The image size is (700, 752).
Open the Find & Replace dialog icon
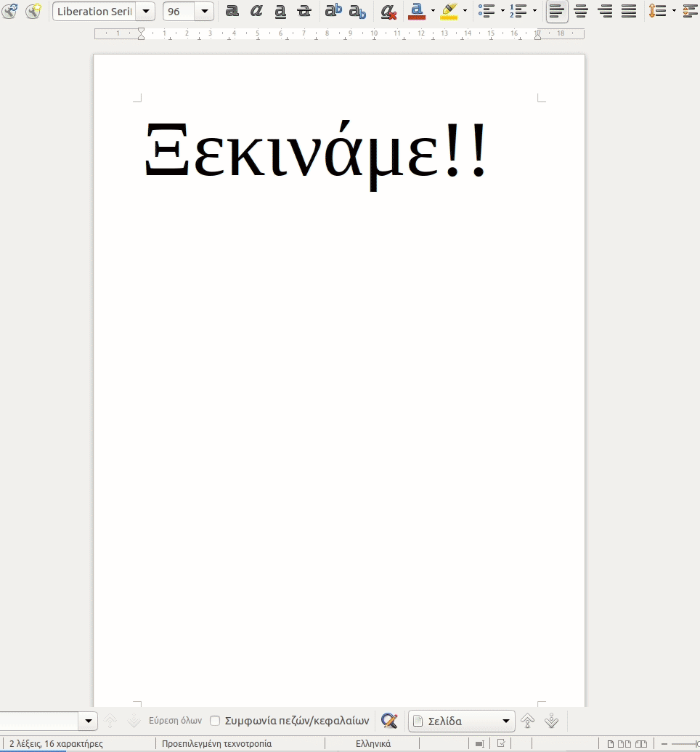coord(389,720)
